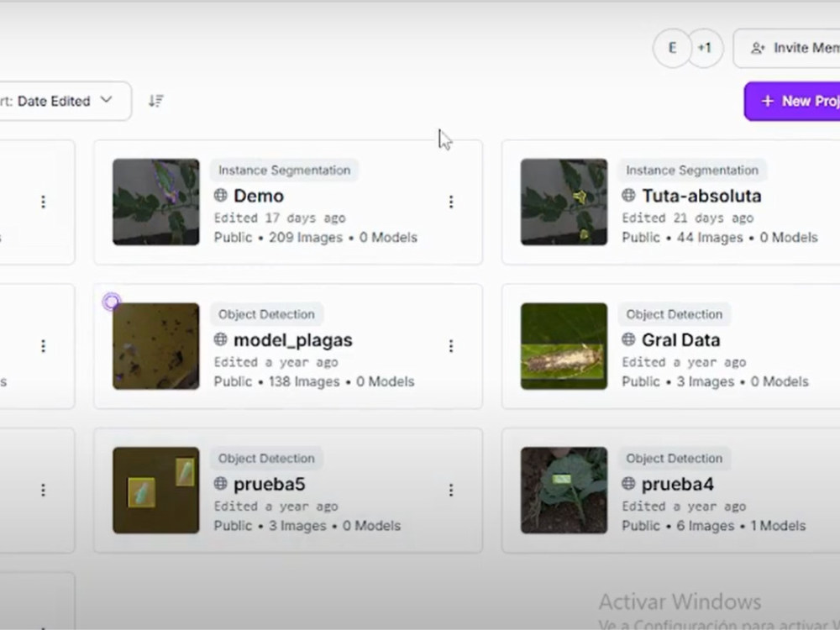The width and height of the screenshot is (840, 630).
Task: Open the Tuta-absoluta project thumbnail
Action: [564, 202]
